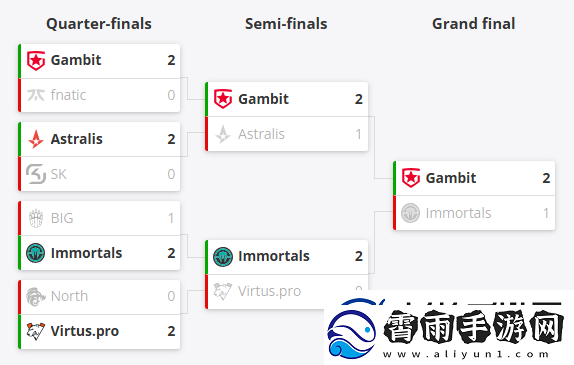The height and width of the screenshot is (365, 574).
Task: Click the fish logo watermark
Action: click(351, 333)
